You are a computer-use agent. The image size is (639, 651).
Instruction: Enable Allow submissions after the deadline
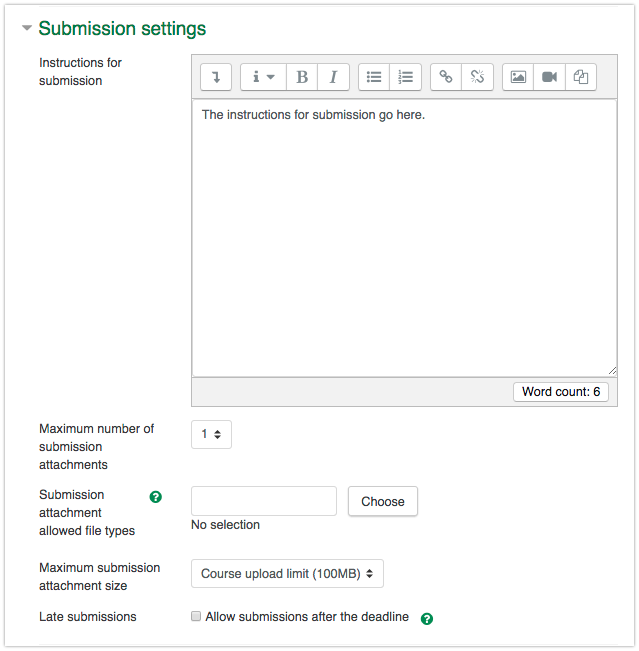[196, 617]
